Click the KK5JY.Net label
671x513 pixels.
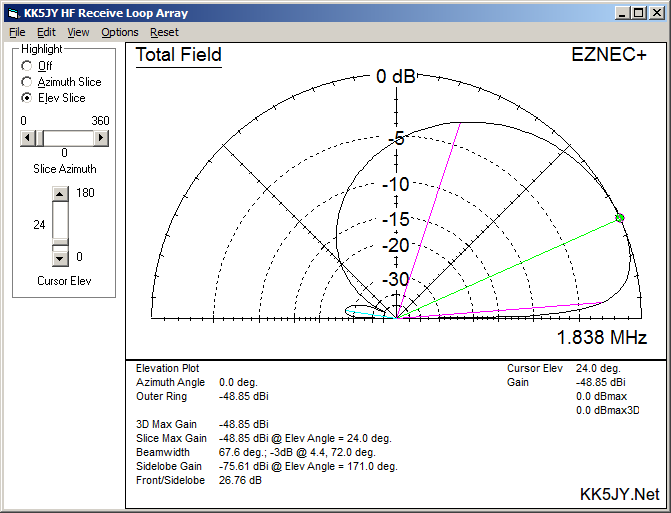619,494
